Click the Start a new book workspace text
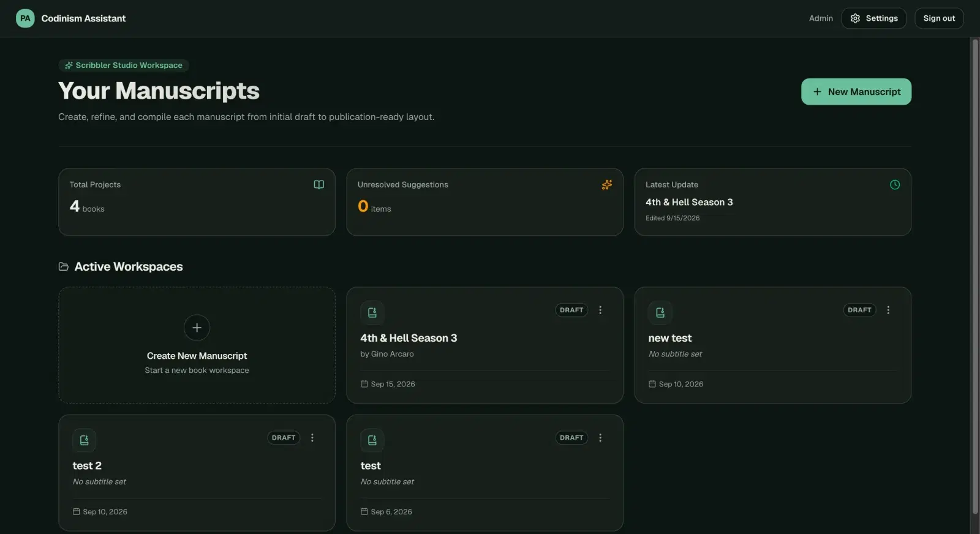Image resolution: width=980 pixels, height=534 pixels. click(197, 370)
